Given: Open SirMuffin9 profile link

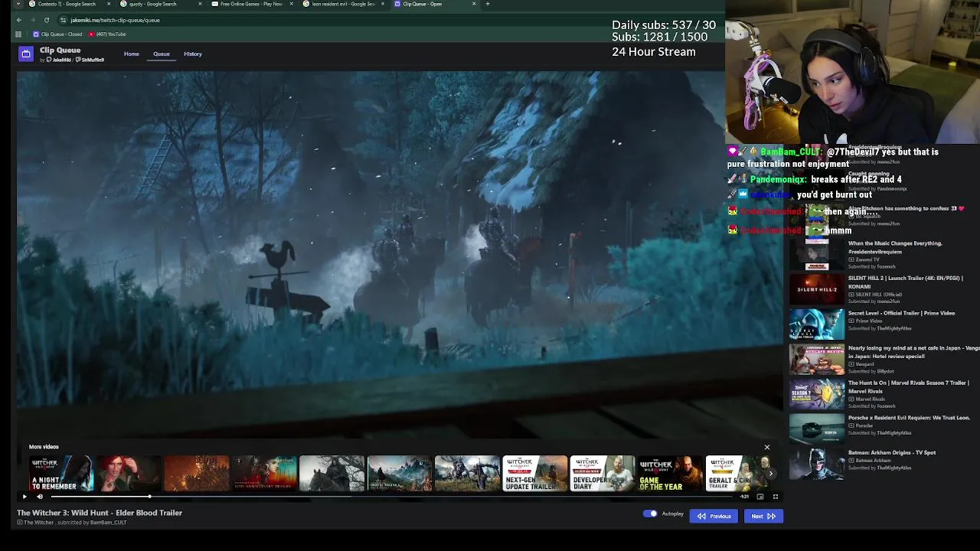Looking at the screenshot, I should click(x=90, y=60).
